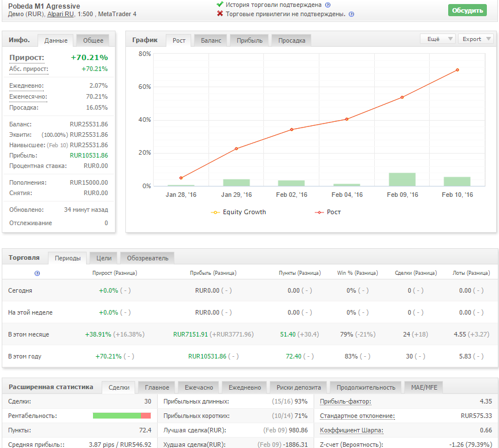Screen dimensions: 499x448
Task: Click deposits value RUR15000.00
Action: (89, 182)
